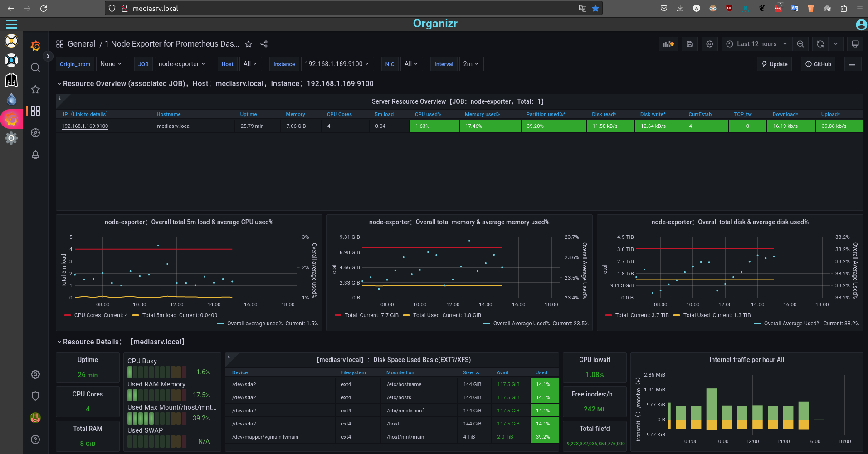The height and width of the screenshot is (454, 868).
Task: Open GitHub link button
Action: pyautogui.click(x=818, y=64)
